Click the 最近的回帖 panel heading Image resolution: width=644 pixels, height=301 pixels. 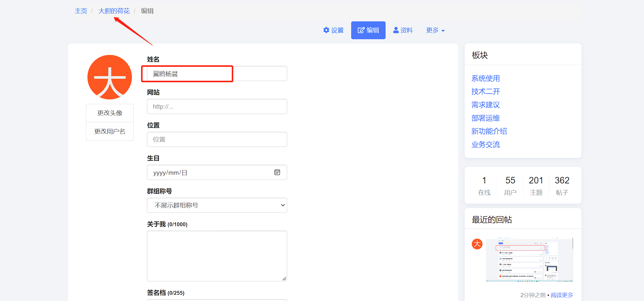coord(492,220)
